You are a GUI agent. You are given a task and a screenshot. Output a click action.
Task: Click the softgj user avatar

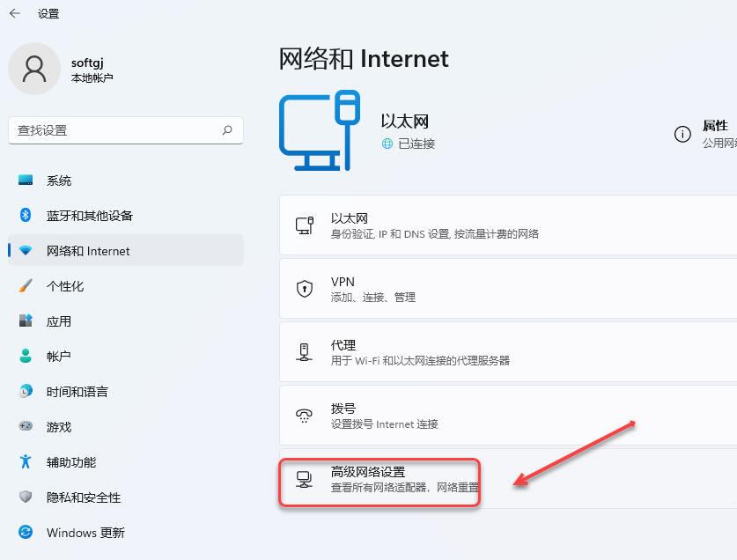click(x=34, y=69)
